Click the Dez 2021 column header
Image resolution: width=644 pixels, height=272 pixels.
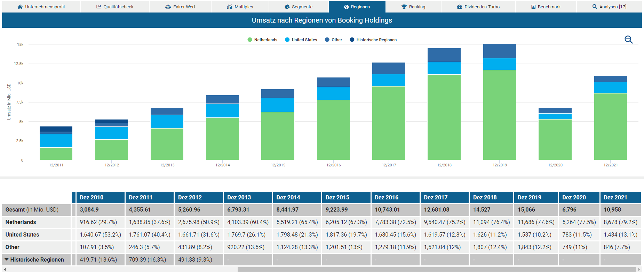click(615, 197)
